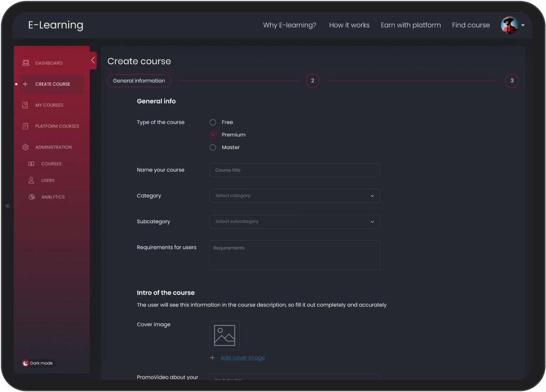Image resolution: width=546 pixels, height=392 pixels.
Task: Select the Premium course type
Action: pos(213,135)
